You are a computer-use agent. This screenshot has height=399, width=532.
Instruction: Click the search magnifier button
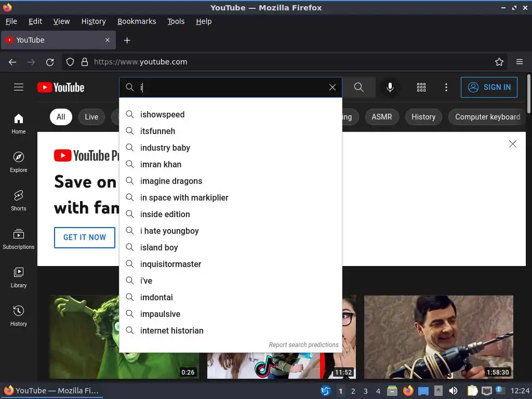point(359,87)
